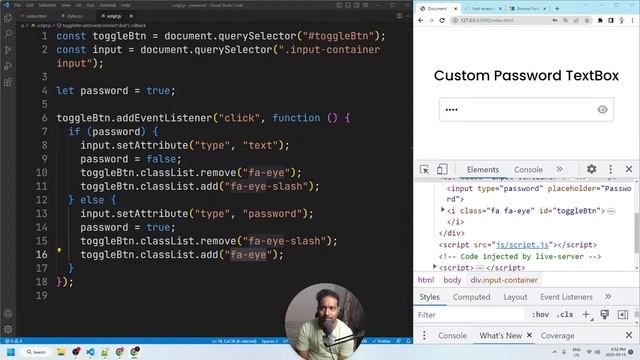
Task: Open Chrome's three-dot menu
Action: (x=633, y=20)
